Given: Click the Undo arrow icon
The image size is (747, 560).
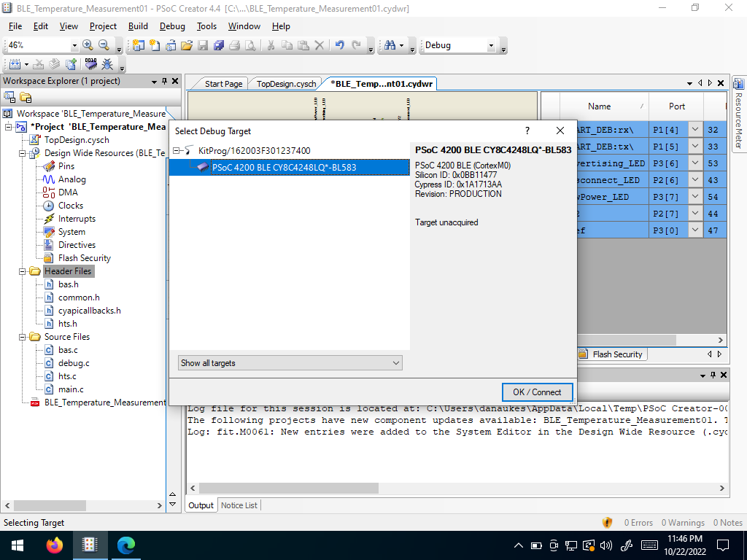Looking at the screenshot, I should coord(340,45).
